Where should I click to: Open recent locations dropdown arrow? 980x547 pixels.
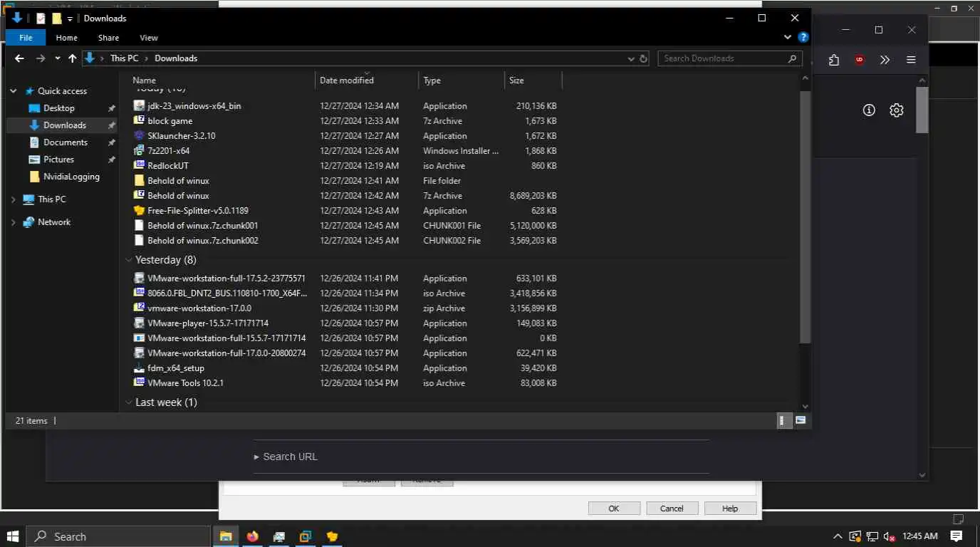[58, 58]
